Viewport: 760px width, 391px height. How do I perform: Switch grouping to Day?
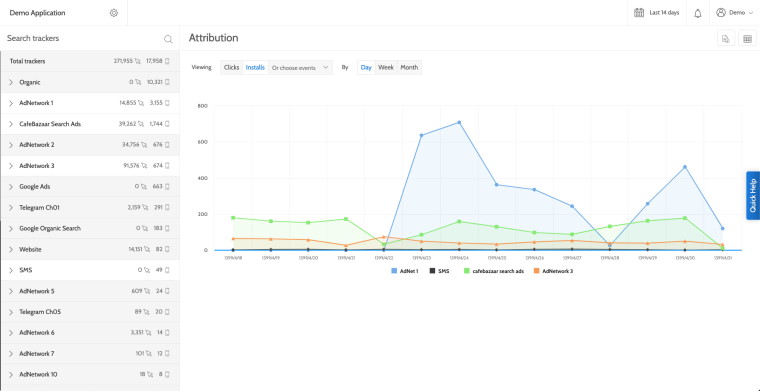click(x=366, y=68)
